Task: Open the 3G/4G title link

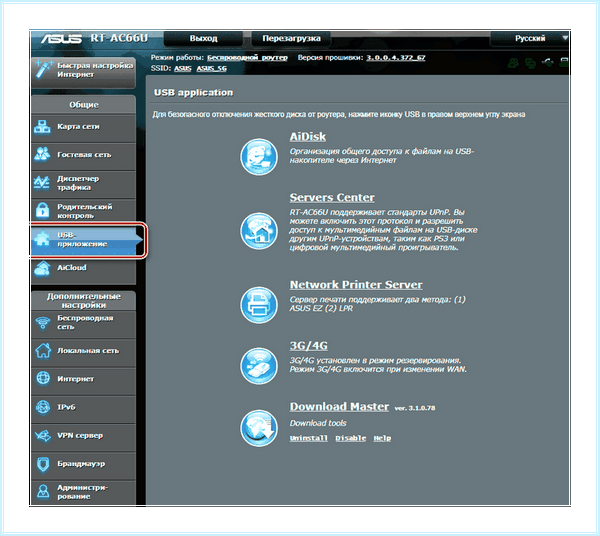Action: [308, 346]
